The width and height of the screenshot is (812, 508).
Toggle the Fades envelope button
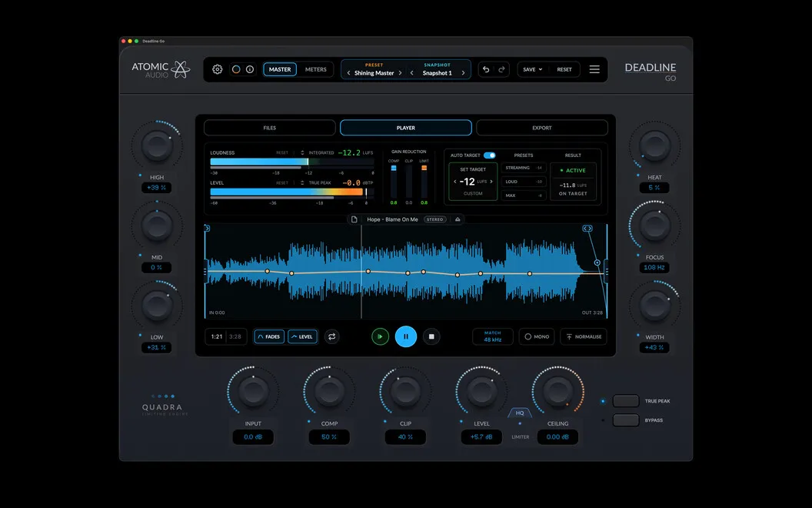(x=269, y=336)
